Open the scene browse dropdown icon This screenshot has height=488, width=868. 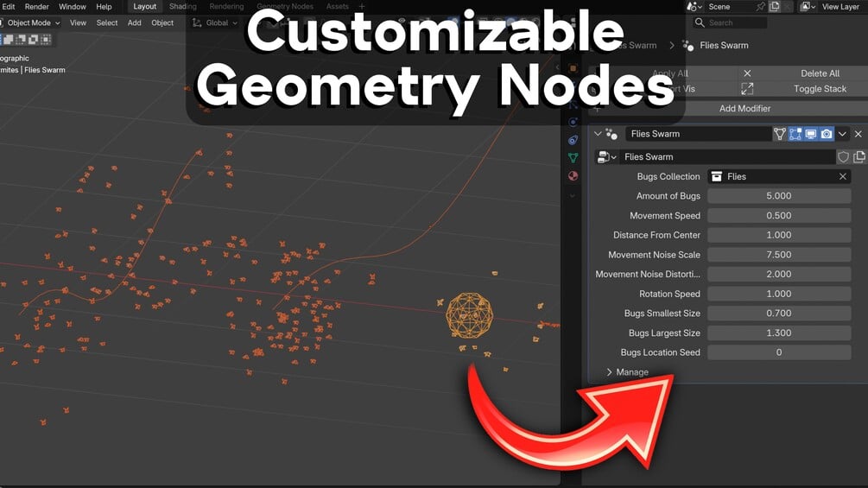coord(694,7)
